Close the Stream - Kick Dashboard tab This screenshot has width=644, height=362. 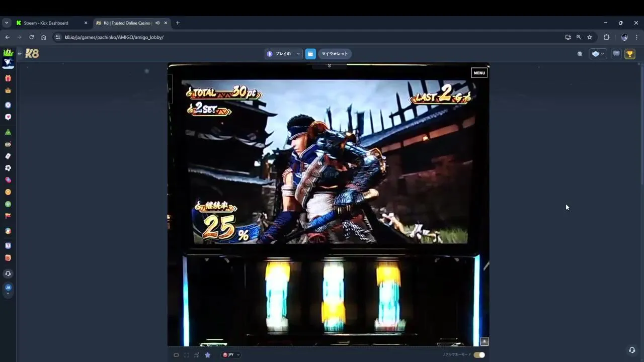pos(86,23)
